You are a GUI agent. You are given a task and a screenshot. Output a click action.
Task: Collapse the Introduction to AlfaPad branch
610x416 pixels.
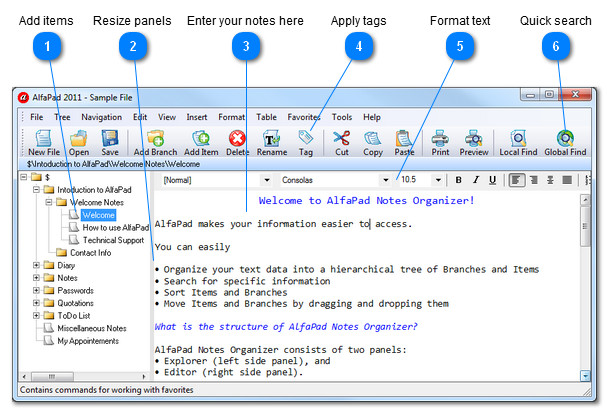(37, 190)
